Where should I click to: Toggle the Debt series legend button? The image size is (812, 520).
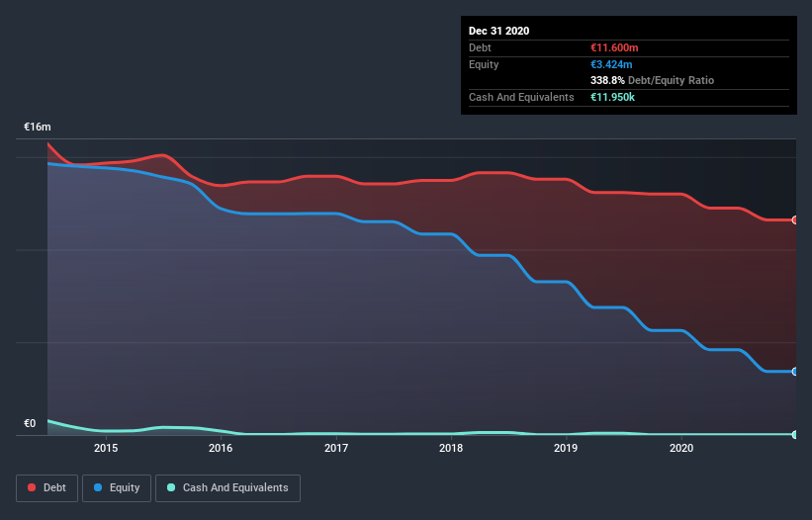tap(46, 488)
